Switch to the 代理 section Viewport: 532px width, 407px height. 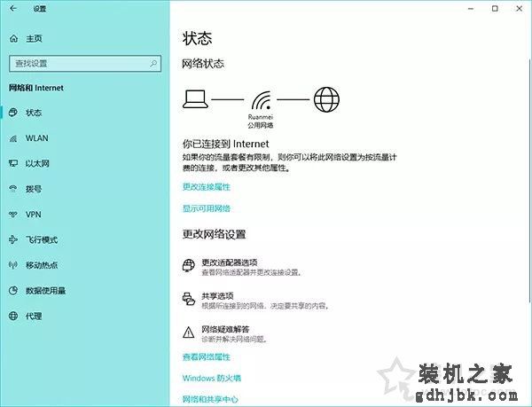pos(34,316)
